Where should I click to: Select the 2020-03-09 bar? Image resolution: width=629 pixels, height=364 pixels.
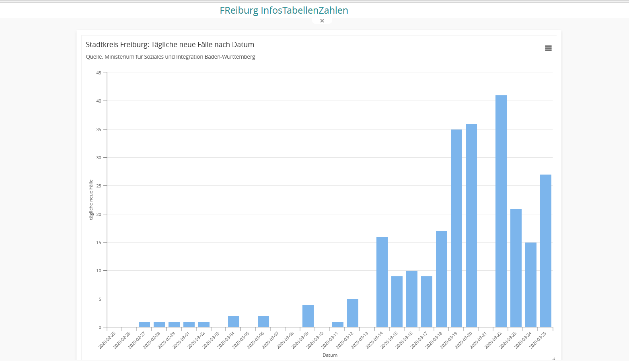(308, 316)
